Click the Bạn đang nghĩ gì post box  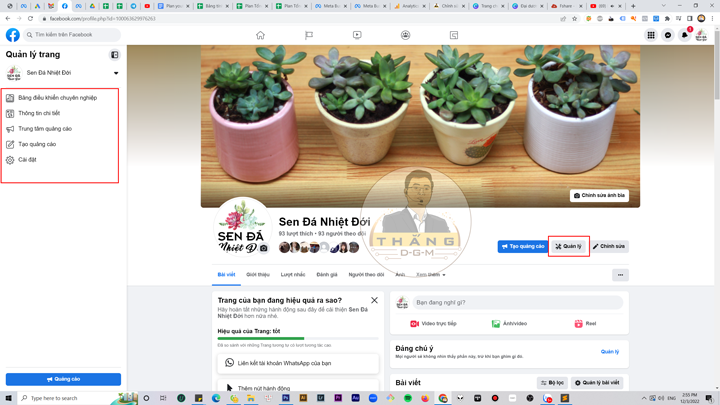(518, 303)
